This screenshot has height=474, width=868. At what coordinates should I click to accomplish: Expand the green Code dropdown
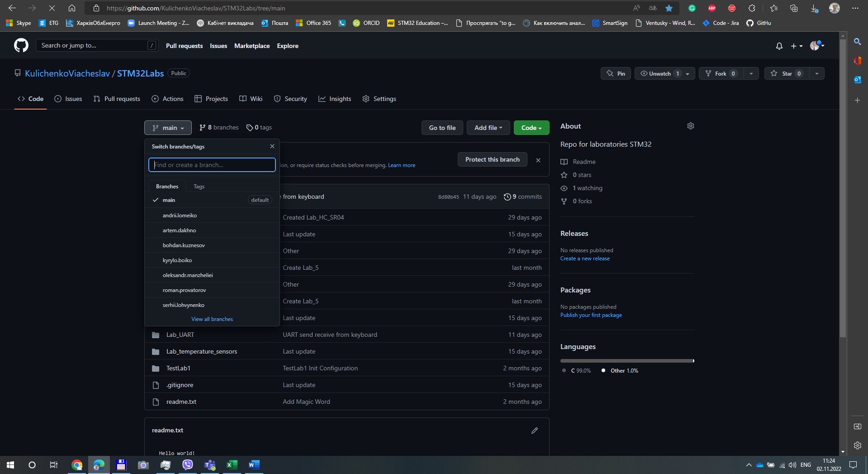(x=531, y=128)
